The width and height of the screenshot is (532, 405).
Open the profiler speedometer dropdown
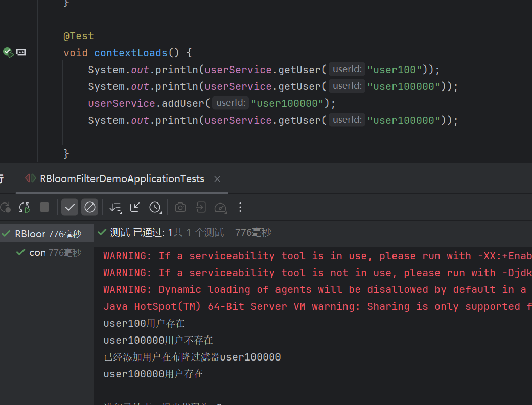click(x=220, y=207)
